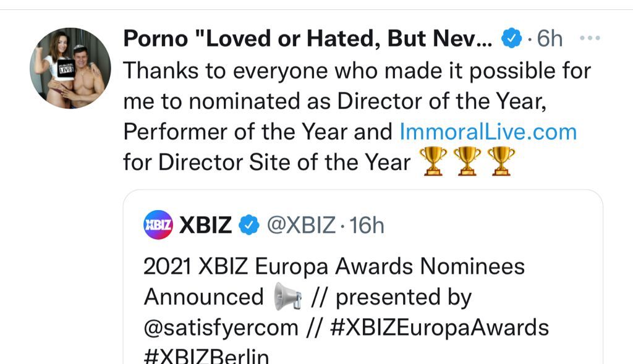This screenshot has height=364, width=633.
Task: Open the @satisfyercom mention
Action: coord(221,328)
